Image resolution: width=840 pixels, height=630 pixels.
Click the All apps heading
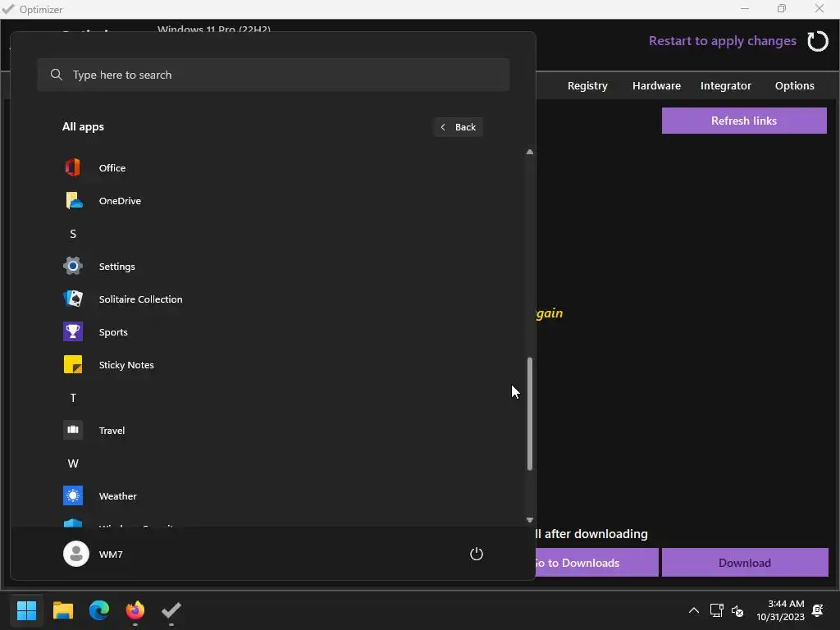(x=83, y=127)
